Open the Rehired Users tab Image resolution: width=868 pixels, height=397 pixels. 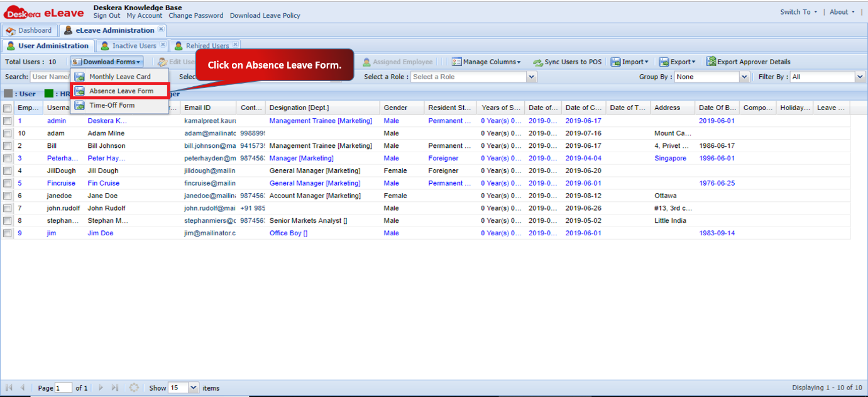(x=206, y=46)
